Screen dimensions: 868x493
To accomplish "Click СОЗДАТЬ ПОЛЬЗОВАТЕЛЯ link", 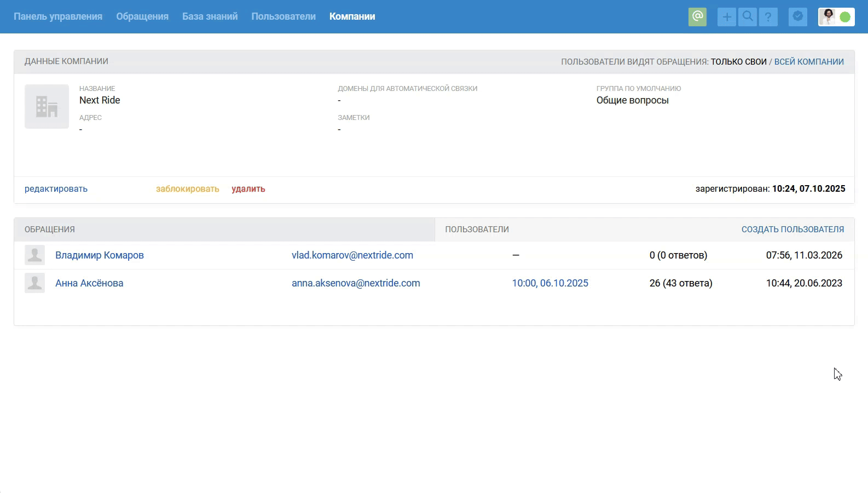I will [792, 230].
